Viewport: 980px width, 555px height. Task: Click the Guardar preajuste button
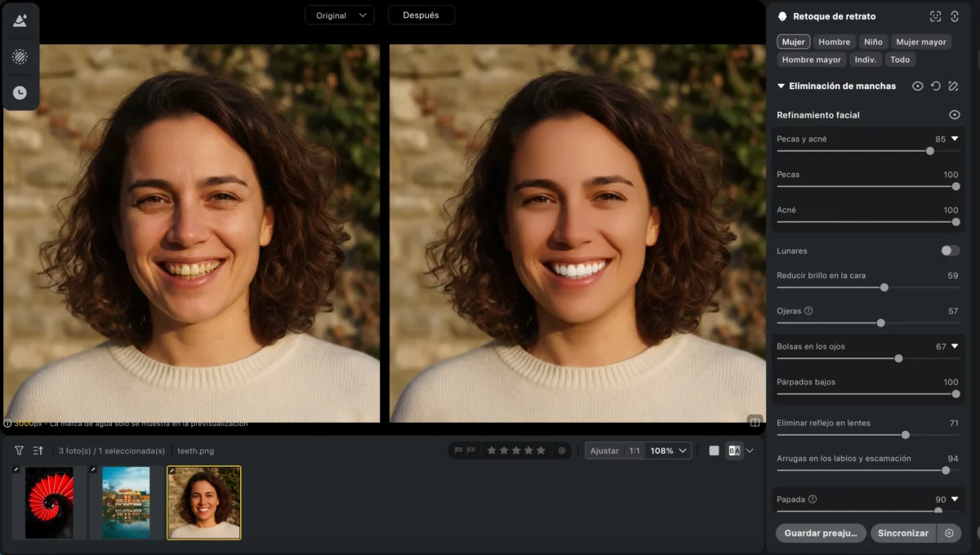pyautogui.click(x=821, y=533)
